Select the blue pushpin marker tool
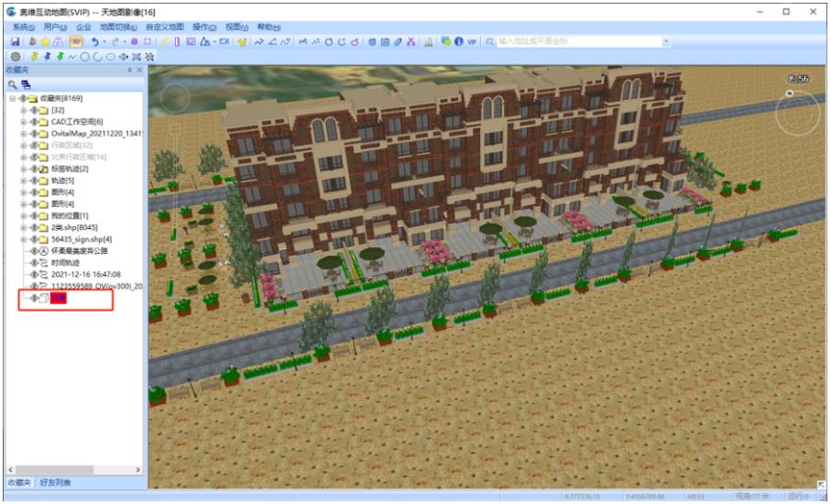Screen dimensions: 831x504 [47, 56]
